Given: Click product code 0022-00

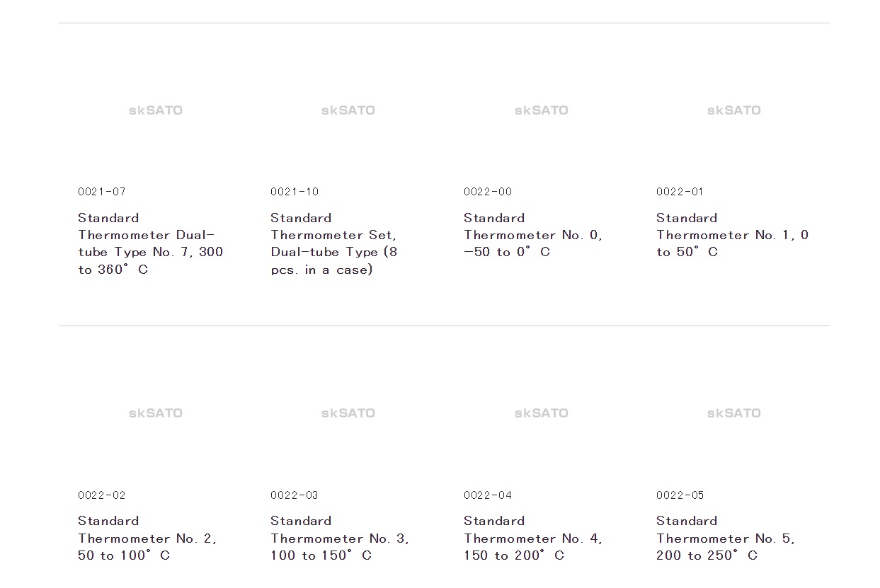Looking at the screenshot, I should coord(488,192).
